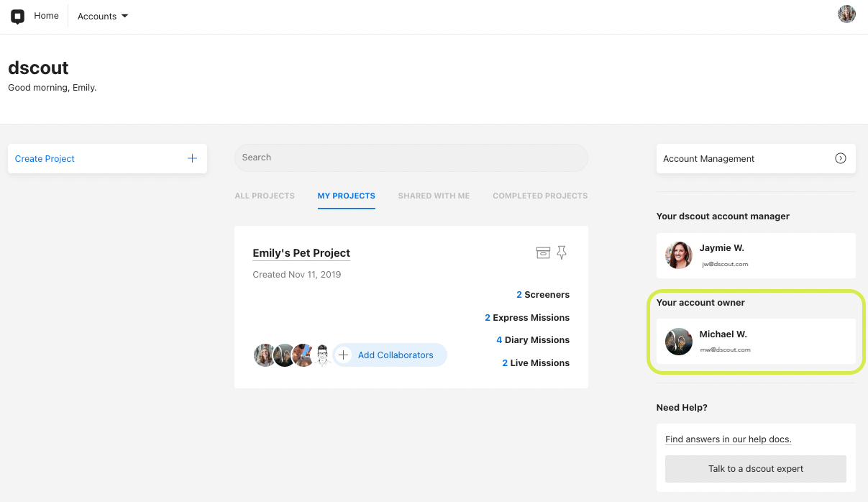This screenshot has height=502, width=868.
Task: Expand the Accounts dropdown menu
Action: [103, 17]
